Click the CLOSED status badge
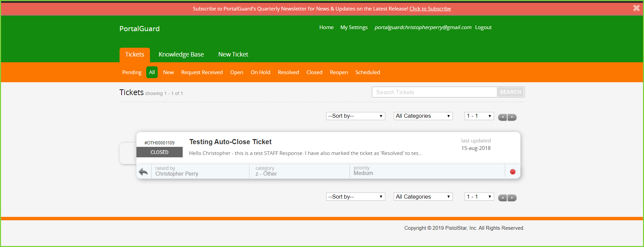This screenshot has height=247, width=644. 159,152
